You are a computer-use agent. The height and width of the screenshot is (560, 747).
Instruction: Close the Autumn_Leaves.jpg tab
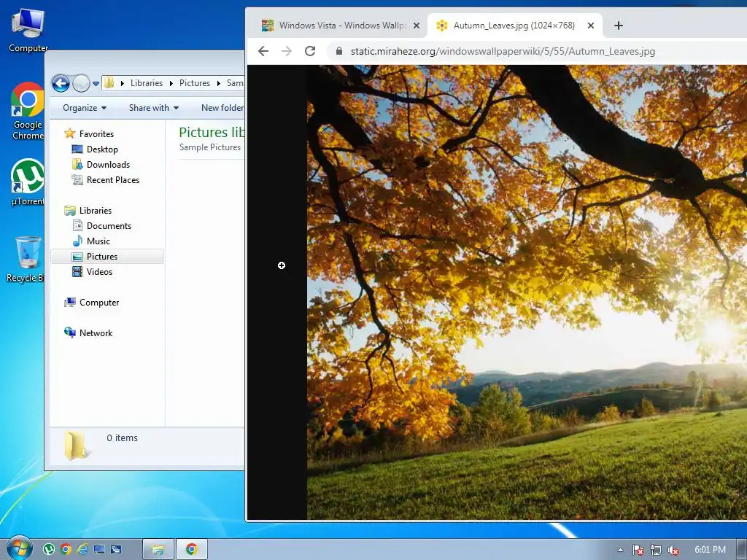coord(591,26)
